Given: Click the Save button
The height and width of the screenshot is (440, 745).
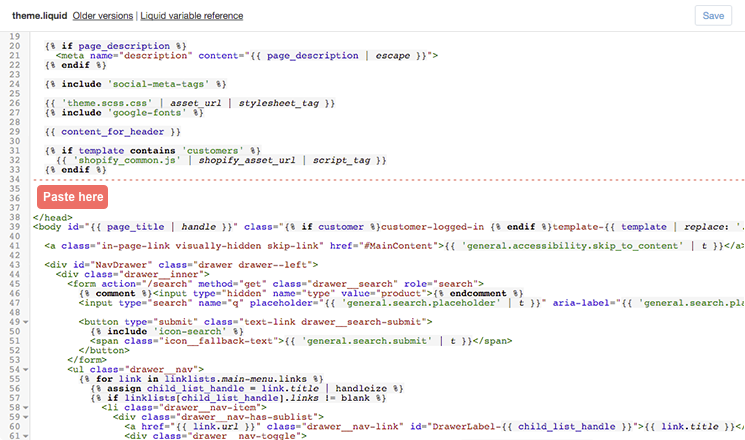Looking at the screenshot, I should [713, 16].
